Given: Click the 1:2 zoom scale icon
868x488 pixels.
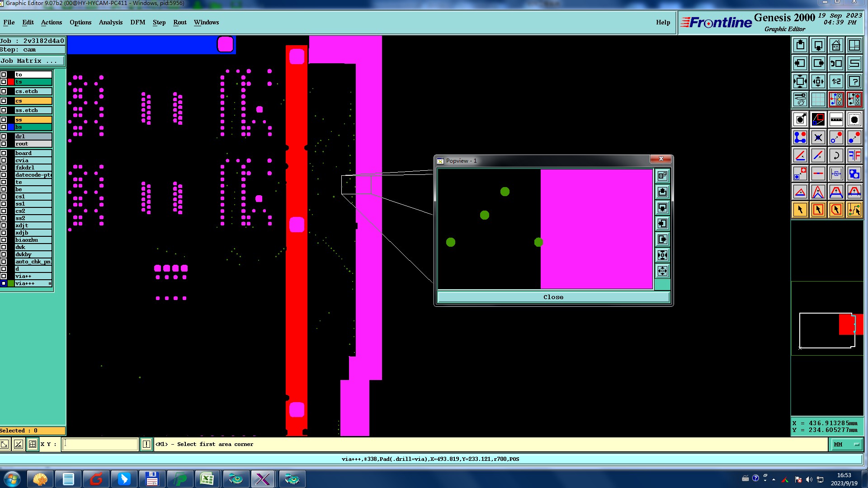Looking at the screenshot, I should pyautogui.click(x=836, y=81).
